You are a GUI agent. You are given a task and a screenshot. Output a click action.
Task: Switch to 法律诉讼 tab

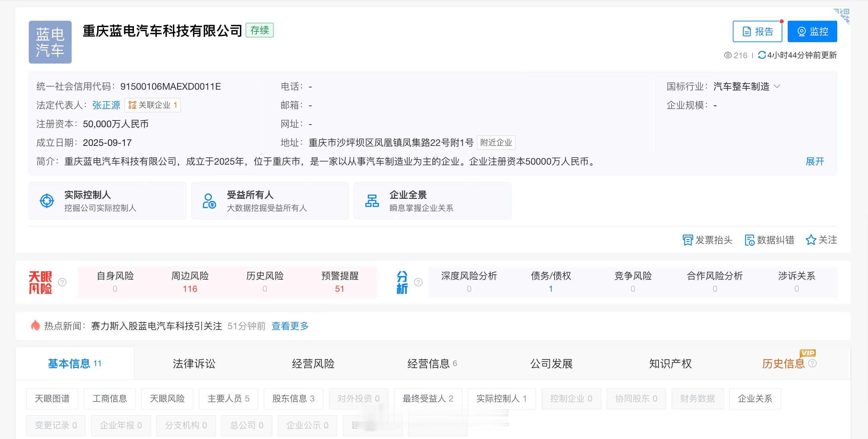pos(194,363)
